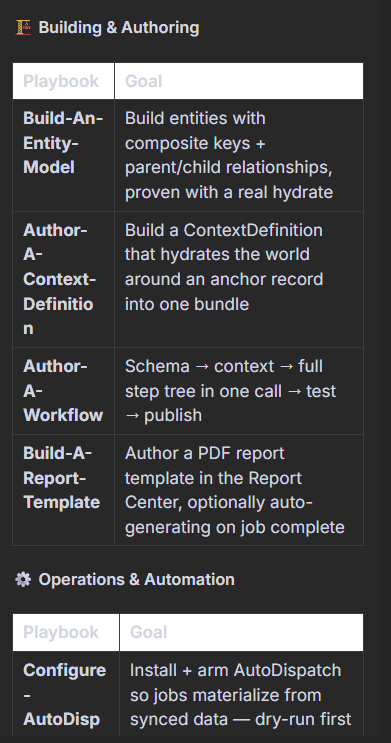Image resolution: width=391 pixels, height=743 pixels.
Task: Open the Configure-AutoDispatch playbook entry
Action: [64, 695]
